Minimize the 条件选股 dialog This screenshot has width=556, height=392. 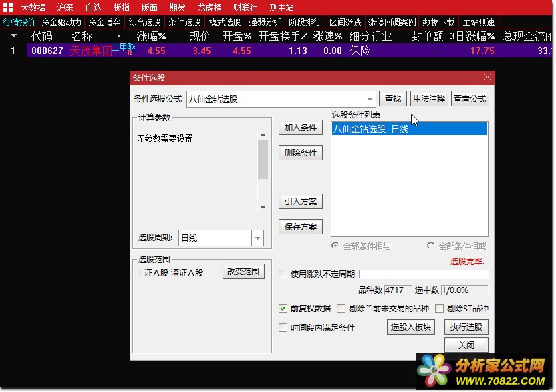click(x=474, y=77)
